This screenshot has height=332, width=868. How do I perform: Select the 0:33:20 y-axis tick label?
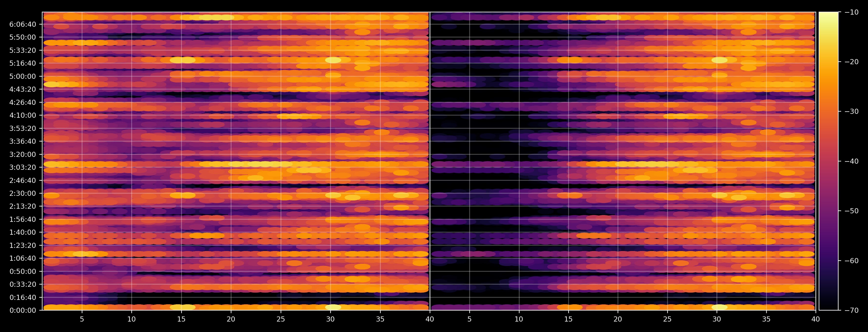pos(23,284)
